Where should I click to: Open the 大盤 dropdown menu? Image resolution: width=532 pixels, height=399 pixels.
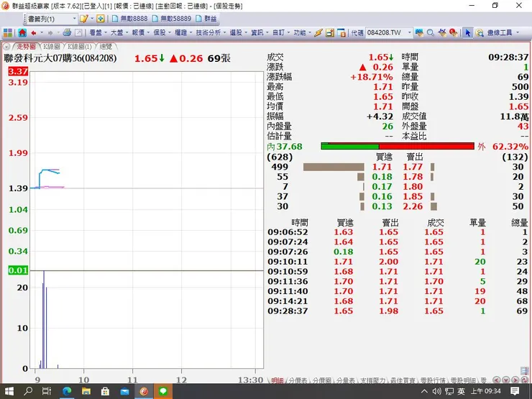[x=119, y=32]
